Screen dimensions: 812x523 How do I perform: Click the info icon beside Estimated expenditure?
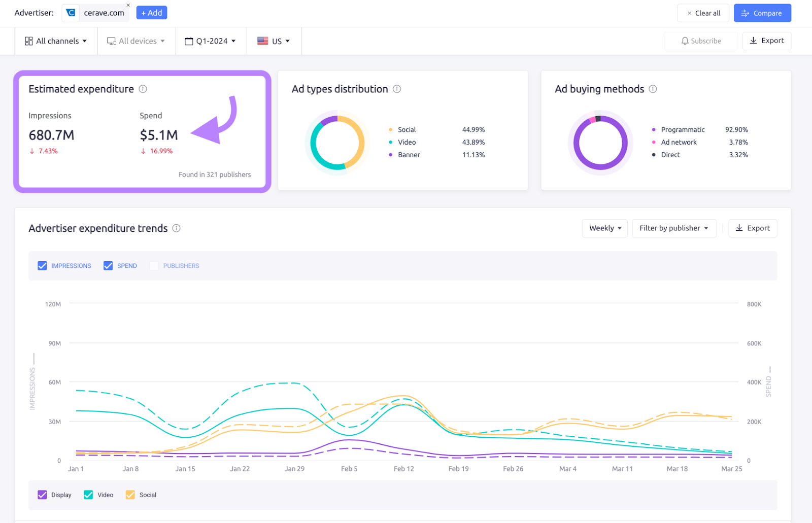coord(143,89)
